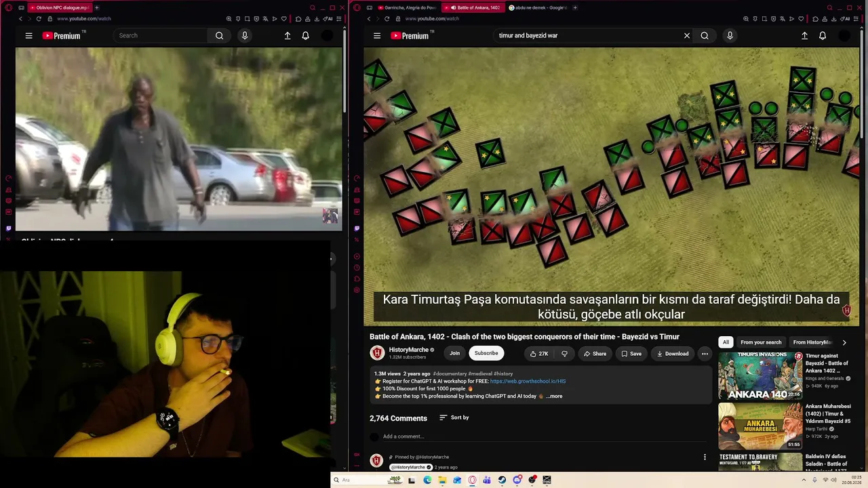
Task: Select the 'Battle of Ankara, 1402' tab
Action: (475, 7)
